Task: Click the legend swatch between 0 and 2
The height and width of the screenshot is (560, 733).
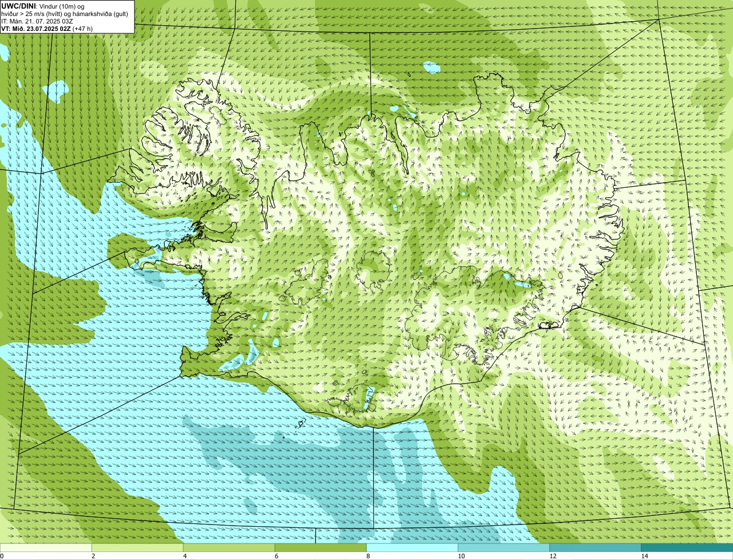Action: pos(46,548)
